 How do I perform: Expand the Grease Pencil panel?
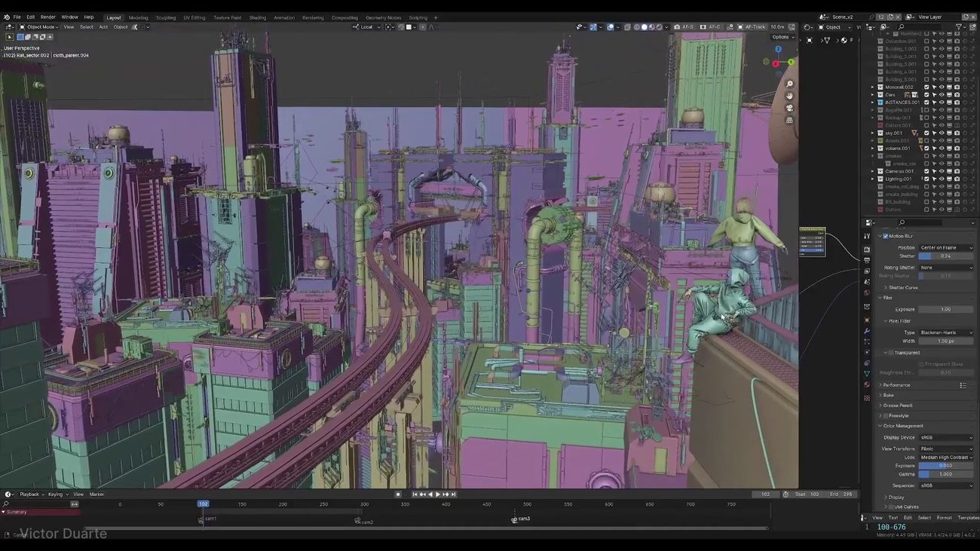pos(896,406)
